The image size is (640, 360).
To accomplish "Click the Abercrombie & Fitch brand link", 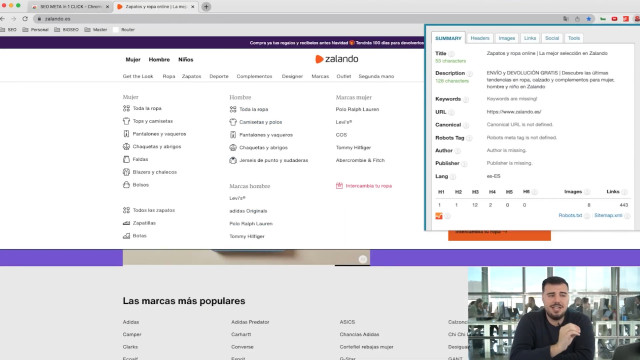I will click(x=360, y=160).
